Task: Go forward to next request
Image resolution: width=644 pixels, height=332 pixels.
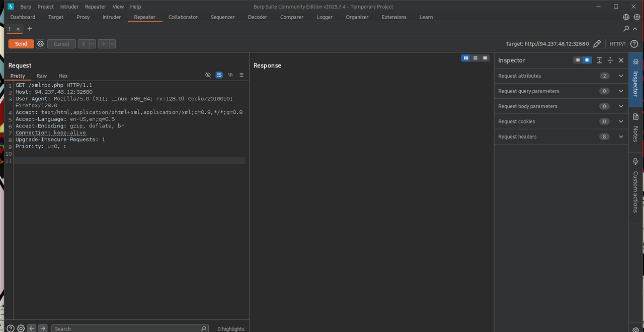Action: tap(103, 44)
